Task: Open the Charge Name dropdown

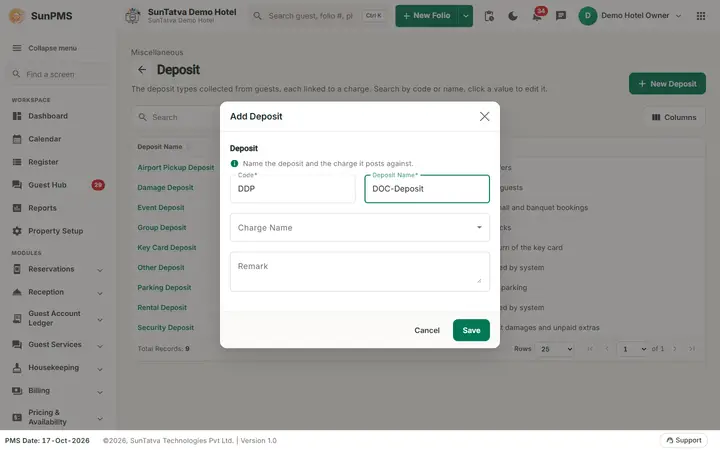Action: (x=360, y=228)
